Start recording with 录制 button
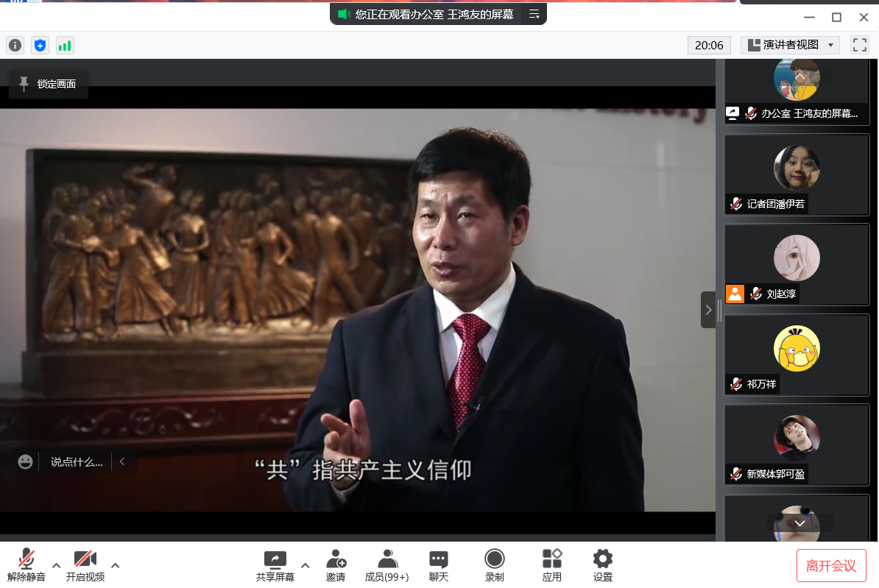This screenshot has width=879, height=588. [495, 565]
